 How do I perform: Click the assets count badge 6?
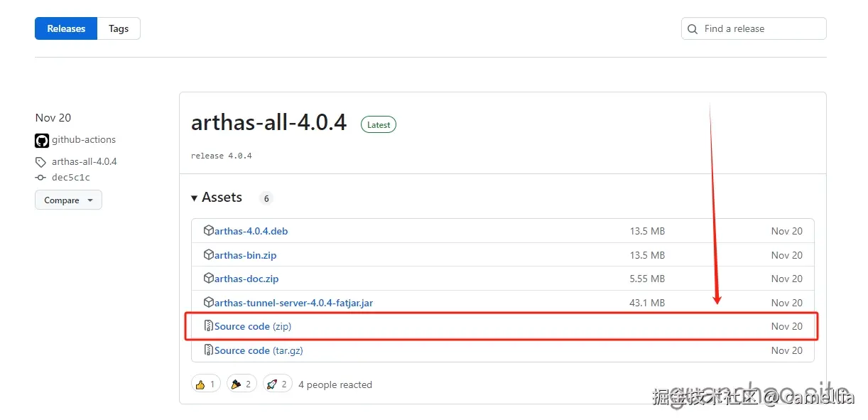tap(266, 198)
